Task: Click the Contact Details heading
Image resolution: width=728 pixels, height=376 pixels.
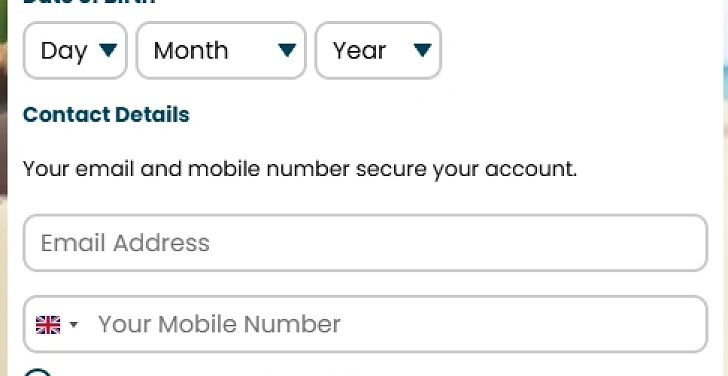Action: point(106,115)
